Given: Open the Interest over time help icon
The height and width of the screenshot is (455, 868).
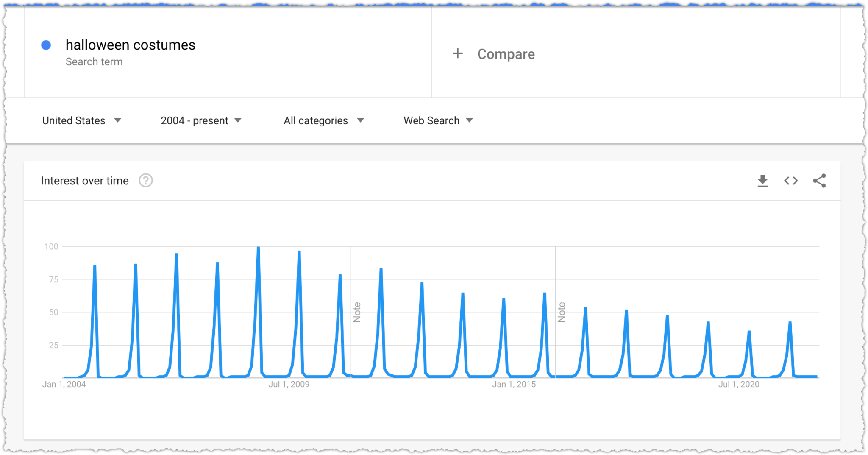Looking at the screenshot, I should tap(146, 181).
